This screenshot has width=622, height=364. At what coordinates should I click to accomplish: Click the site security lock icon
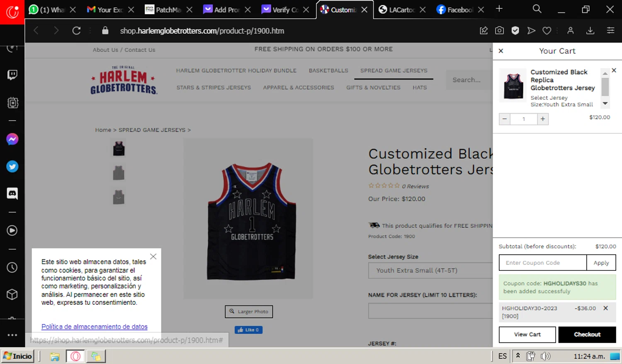[x=105, y=31]
